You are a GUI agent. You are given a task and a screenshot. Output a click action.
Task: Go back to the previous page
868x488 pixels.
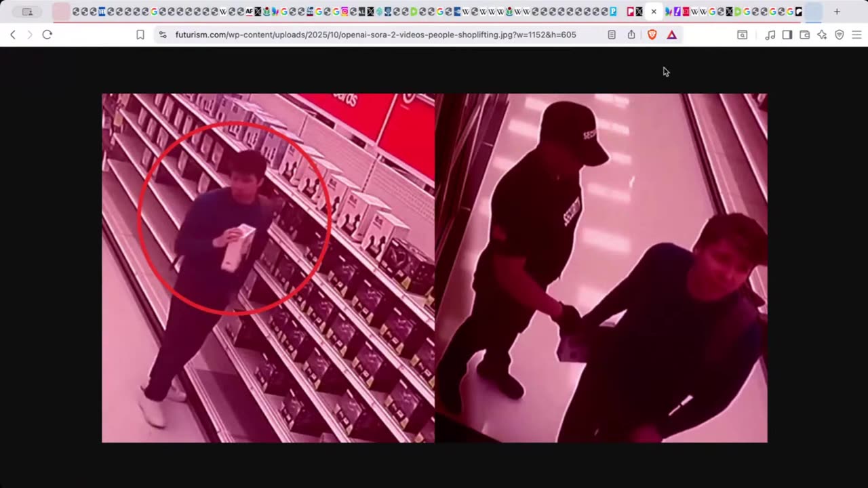pyautogui.click(x=12, y=35)
